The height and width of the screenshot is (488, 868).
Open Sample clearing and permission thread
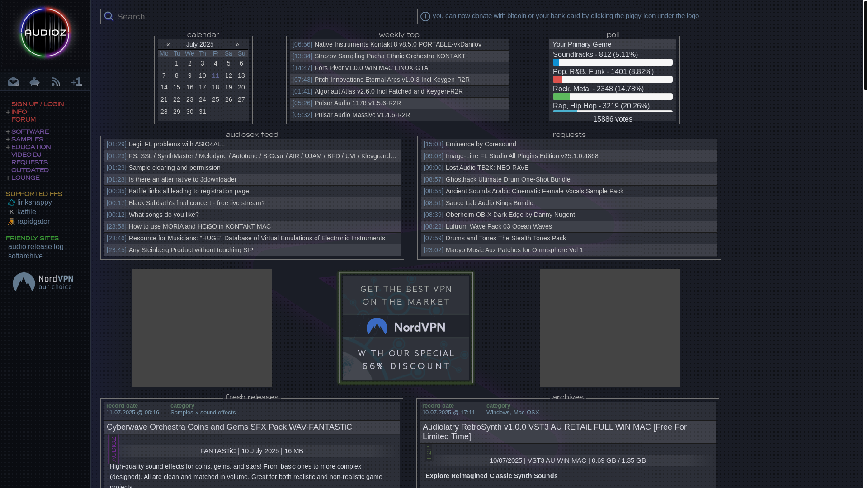pos(175,168)
